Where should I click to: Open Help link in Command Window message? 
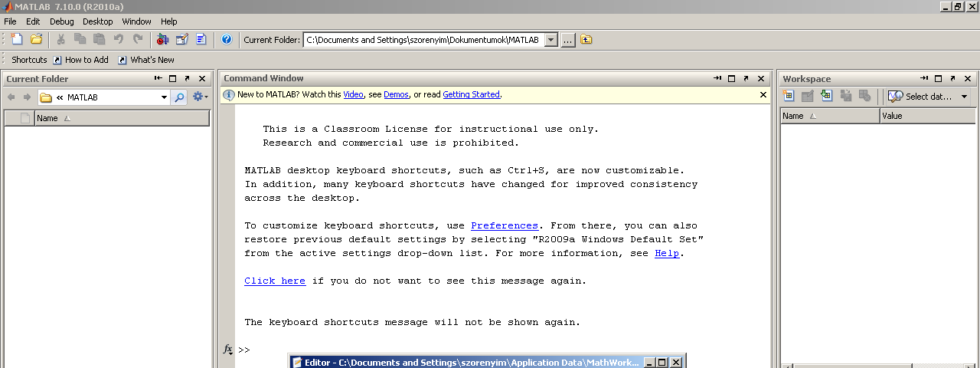coord(667,253)
